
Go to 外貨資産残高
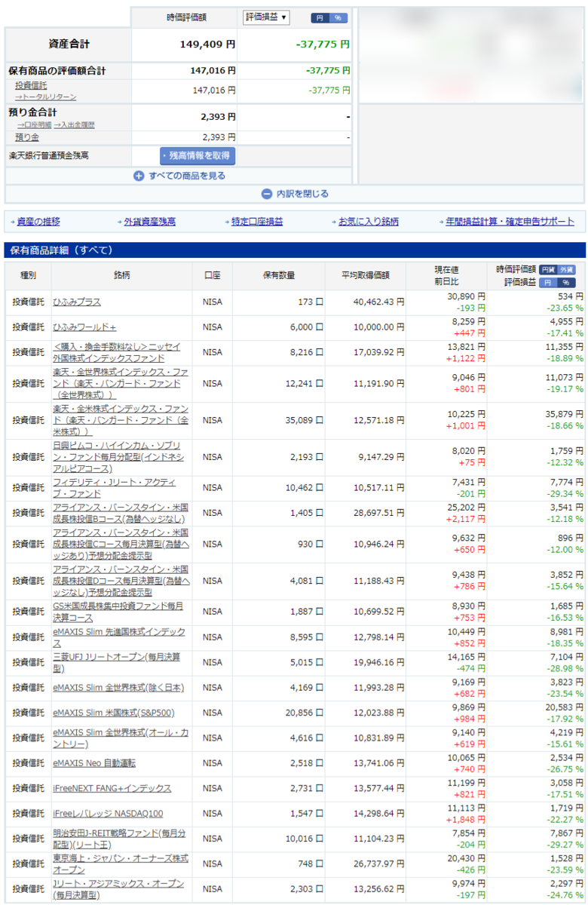click(149, 222)
